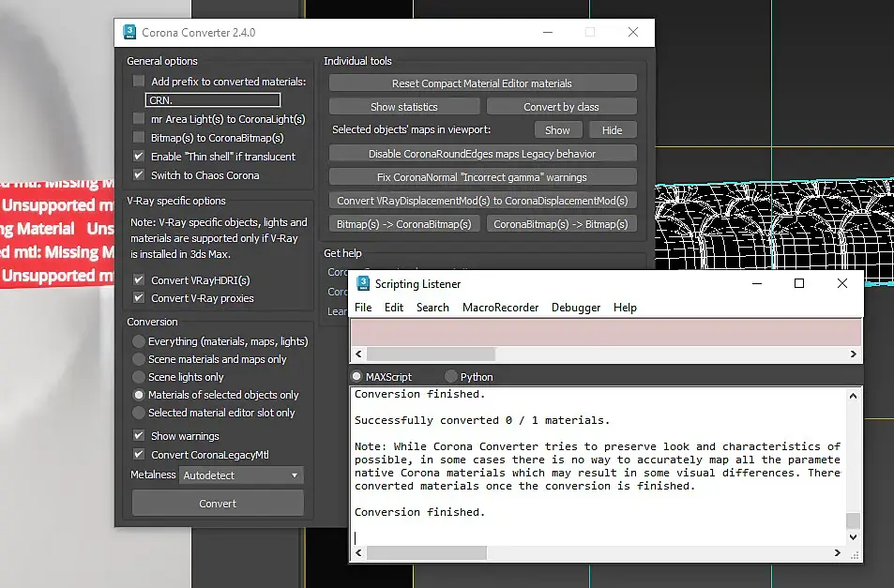Select Materials of selected objects only
This screenshot has height=588, width=894.
[x=139, y=394]
